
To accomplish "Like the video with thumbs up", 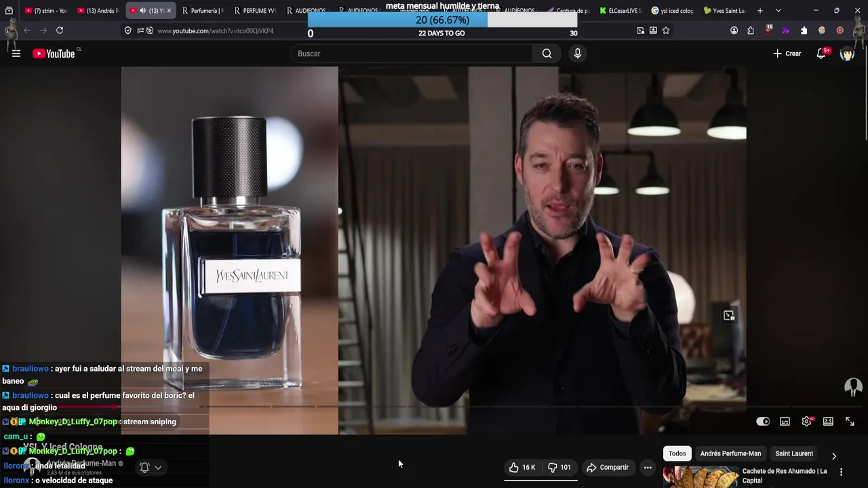I will pos(522,467).
